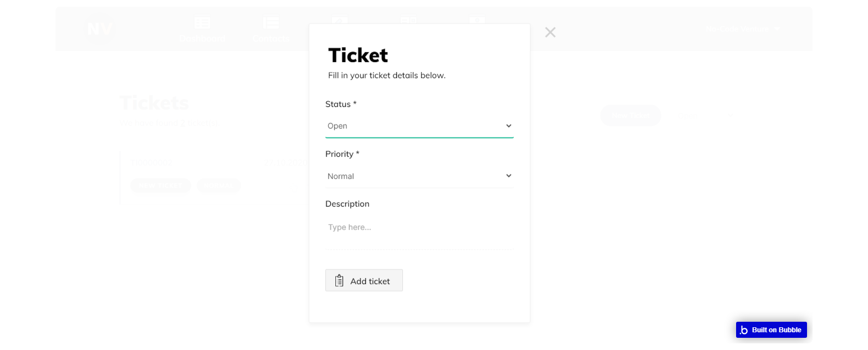Image resolution: width=868 pixels, height=350 pixels.
Task: Click the Priority field label
Action: point(342,154)
